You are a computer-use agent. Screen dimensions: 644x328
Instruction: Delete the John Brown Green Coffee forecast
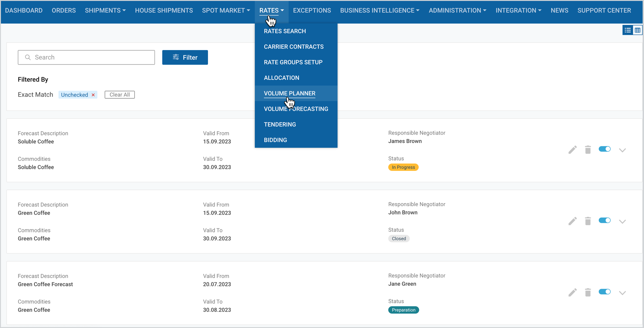pos(588,221)
